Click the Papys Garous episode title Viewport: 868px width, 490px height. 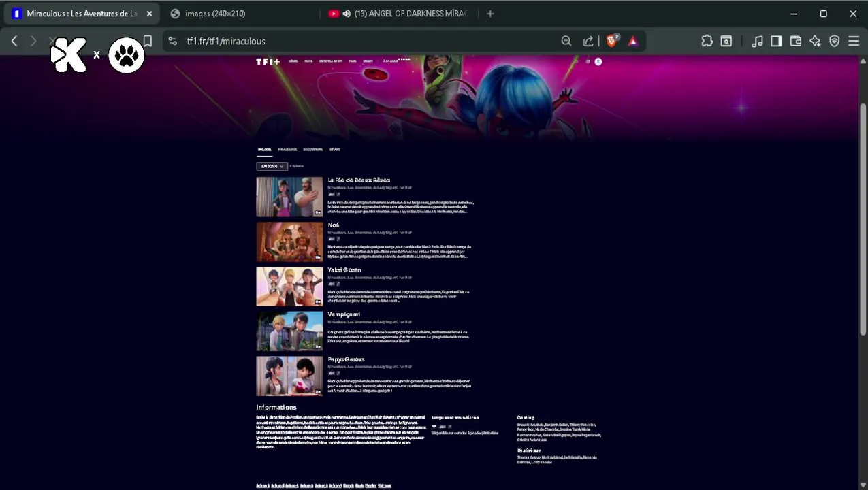[x=346, y=359]
